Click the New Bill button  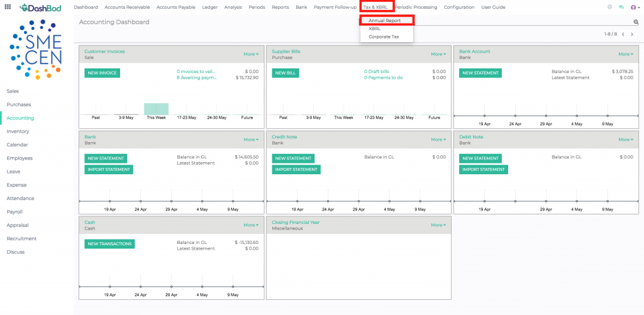pos(286,73)
